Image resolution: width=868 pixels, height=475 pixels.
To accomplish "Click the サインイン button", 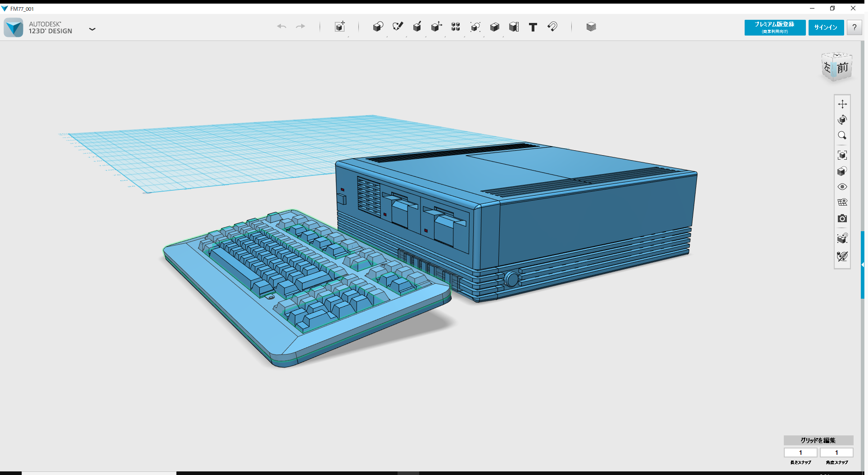I will [826, 27].
